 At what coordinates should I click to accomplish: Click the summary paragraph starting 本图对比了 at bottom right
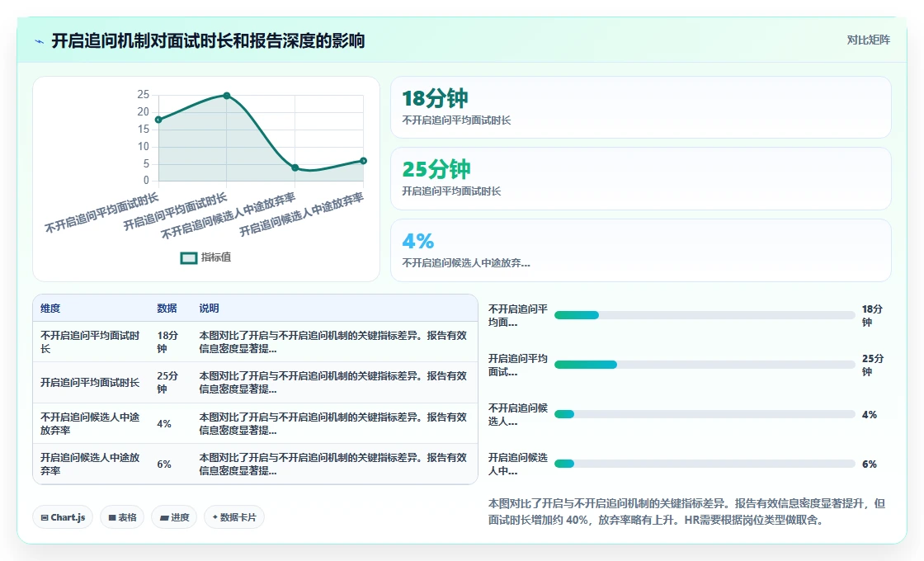click(x=686, y=511)
